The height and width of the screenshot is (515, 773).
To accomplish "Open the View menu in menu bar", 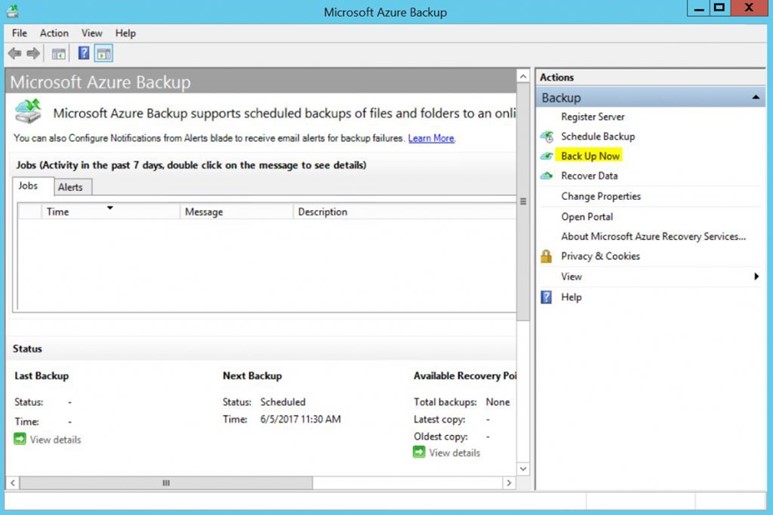I will pyautogui.click(x=92, y=33).
